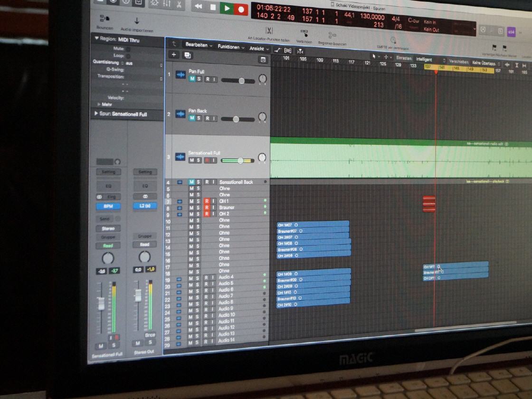Click the An Locator-Punkten teilen icon

click(x=269, y=31)
